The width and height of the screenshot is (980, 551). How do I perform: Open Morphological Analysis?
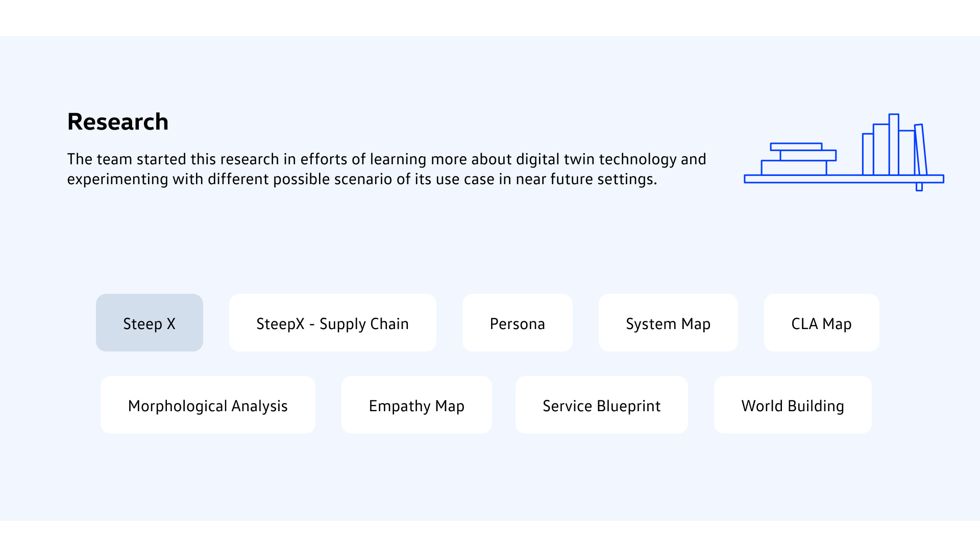click(x=208, y=405)
